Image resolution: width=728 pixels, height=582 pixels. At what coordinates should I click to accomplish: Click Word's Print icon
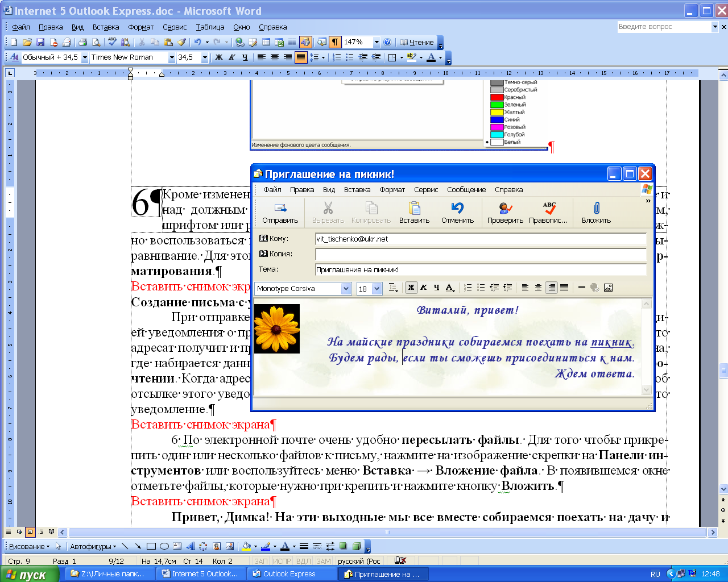click(83, 42)
